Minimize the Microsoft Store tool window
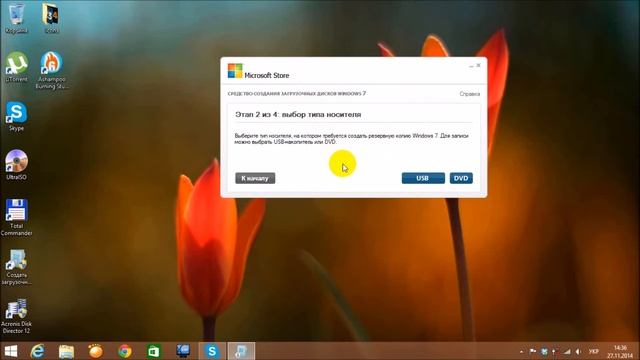Image resolution: width=640 pixels, height=360 pixels. (471, 65)
